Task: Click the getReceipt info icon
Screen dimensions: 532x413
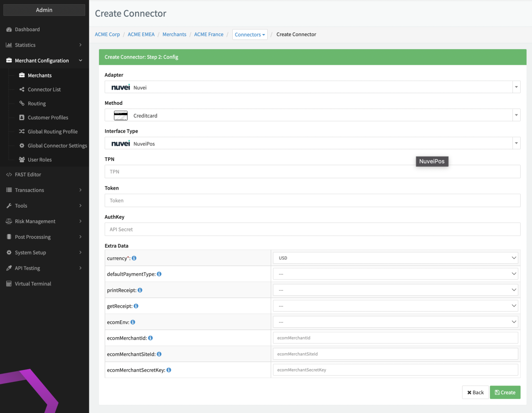Action: tap(136, 306)
